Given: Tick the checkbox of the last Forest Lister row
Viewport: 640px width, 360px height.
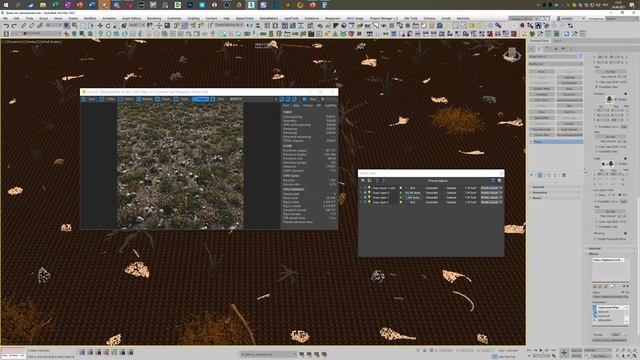Looking at the screenshot, I should [x=361, y=202].
